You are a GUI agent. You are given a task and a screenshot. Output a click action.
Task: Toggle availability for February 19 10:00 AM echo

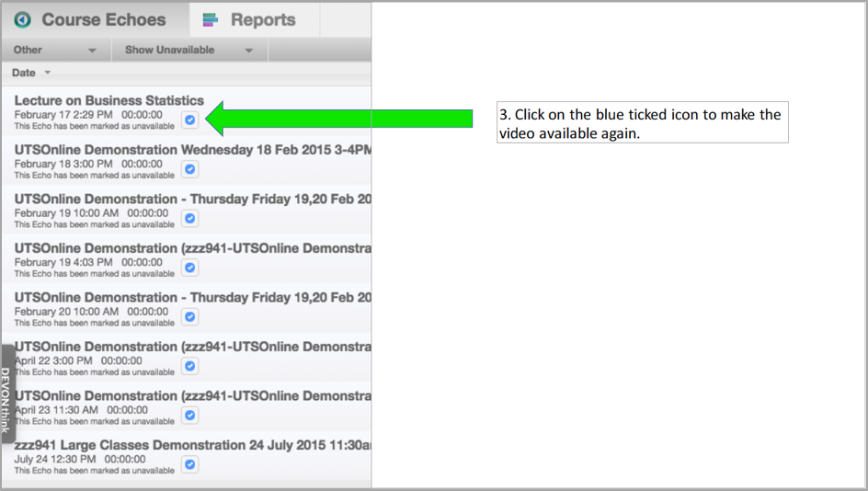[x=189, y=218]
